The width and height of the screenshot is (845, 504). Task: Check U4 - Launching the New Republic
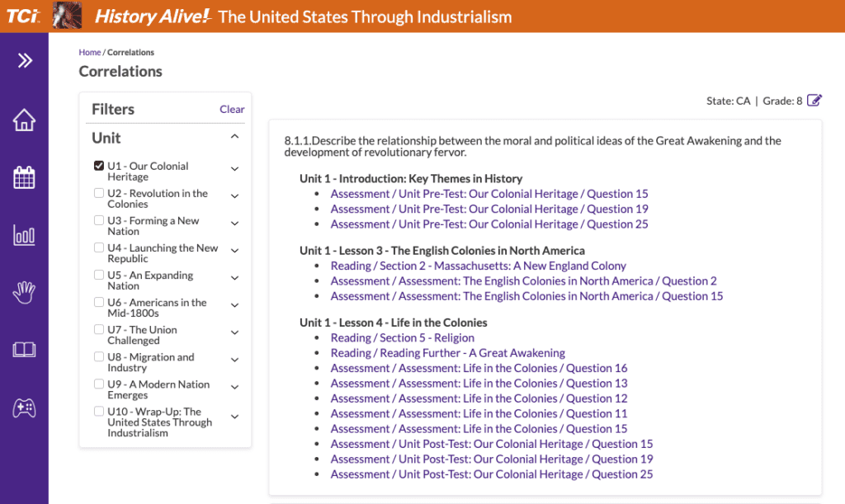coord(99,247)
